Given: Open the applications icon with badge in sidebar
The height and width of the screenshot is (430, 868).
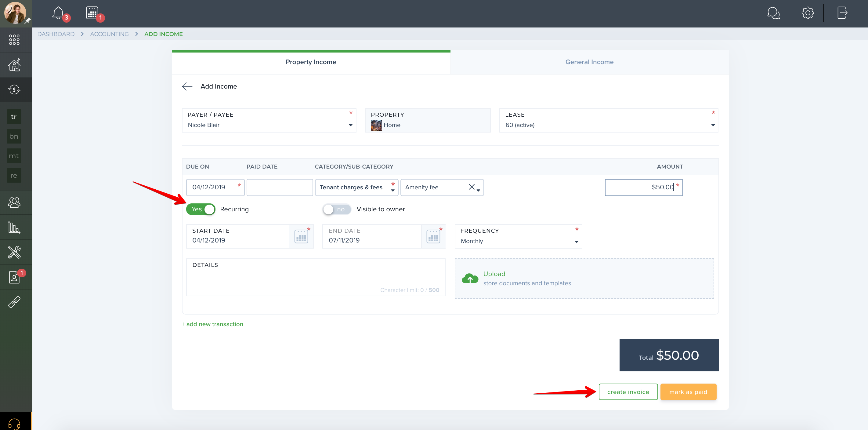Looking at the screenshot, I should [14, 277].
